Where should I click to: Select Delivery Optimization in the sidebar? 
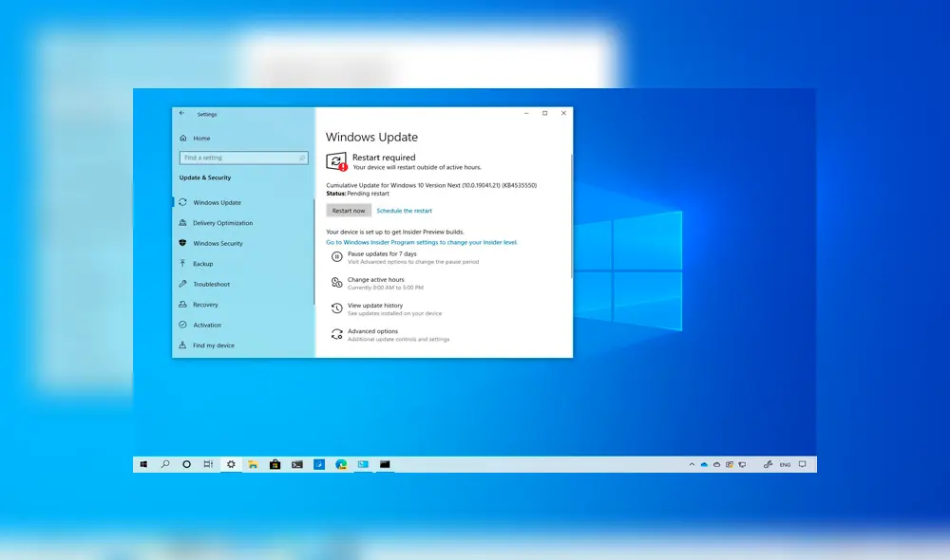(x=222, y=223)
